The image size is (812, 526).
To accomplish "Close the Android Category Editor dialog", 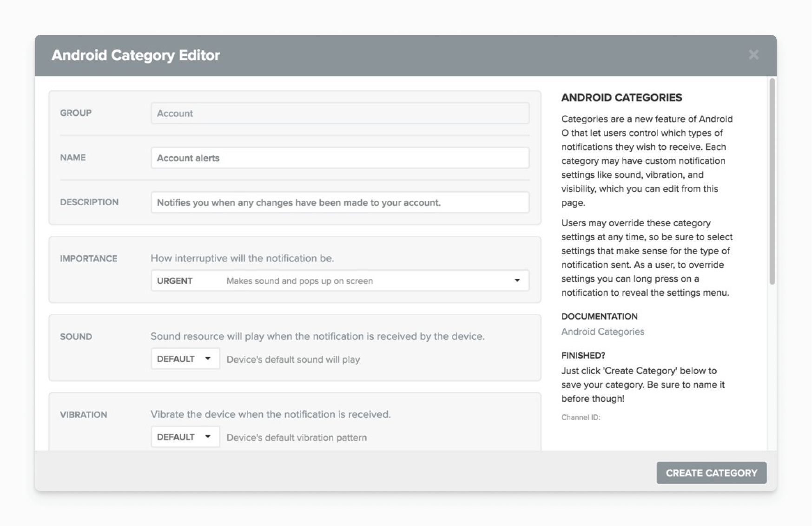I will (753, 55).
